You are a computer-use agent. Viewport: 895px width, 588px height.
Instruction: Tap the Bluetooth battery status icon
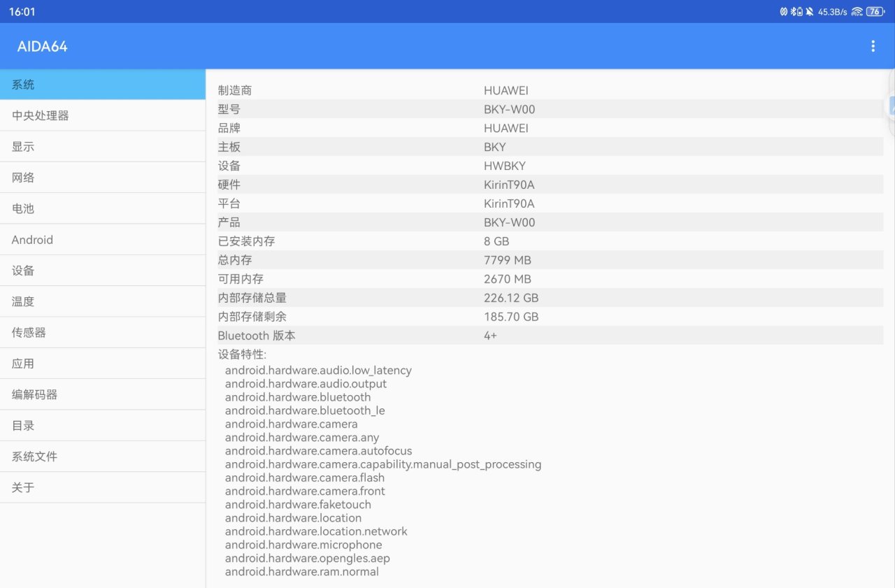pos(796,12)
